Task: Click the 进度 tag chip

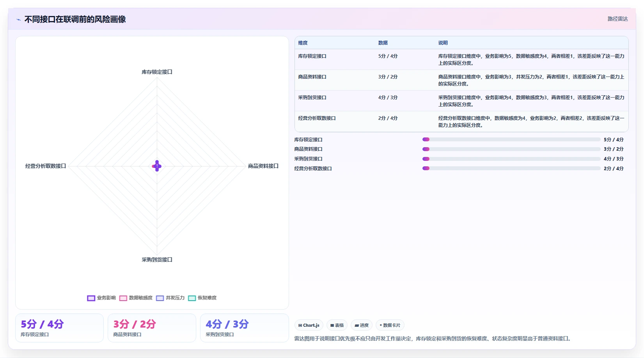Action: (x=362, y=325)
